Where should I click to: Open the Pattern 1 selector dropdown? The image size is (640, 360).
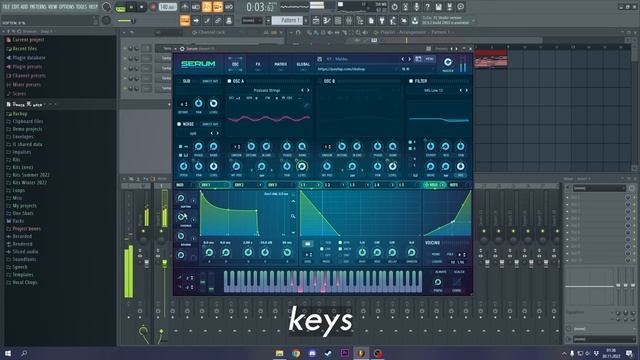[287, 20]
